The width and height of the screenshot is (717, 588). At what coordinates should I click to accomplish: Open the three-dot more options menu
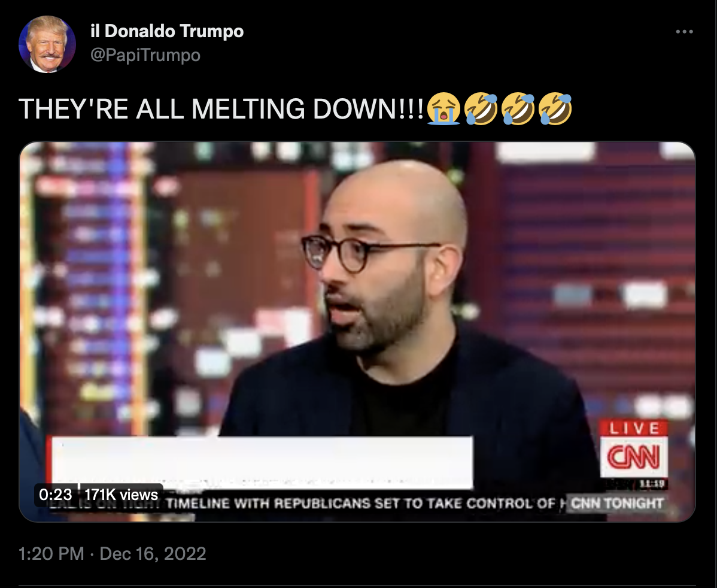click(684, 32)
